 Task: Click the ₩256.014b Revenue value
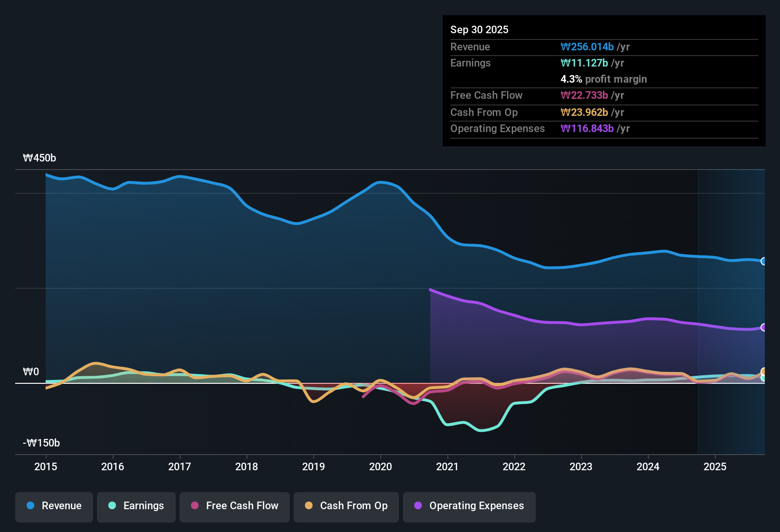click(588, 47)
